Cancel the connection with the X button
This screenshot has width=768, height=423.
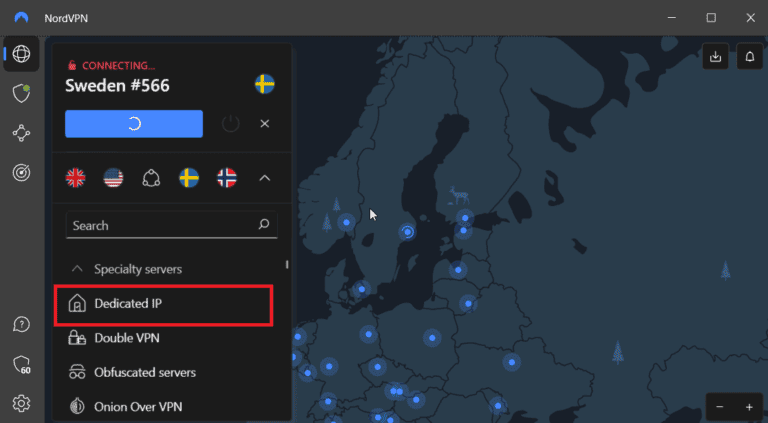264,123
